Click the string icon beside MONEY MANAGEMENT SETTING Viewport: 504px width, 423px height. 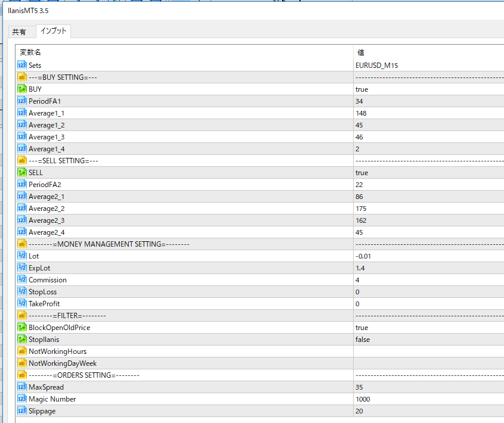pyautogui.click(x=22, y=244)
